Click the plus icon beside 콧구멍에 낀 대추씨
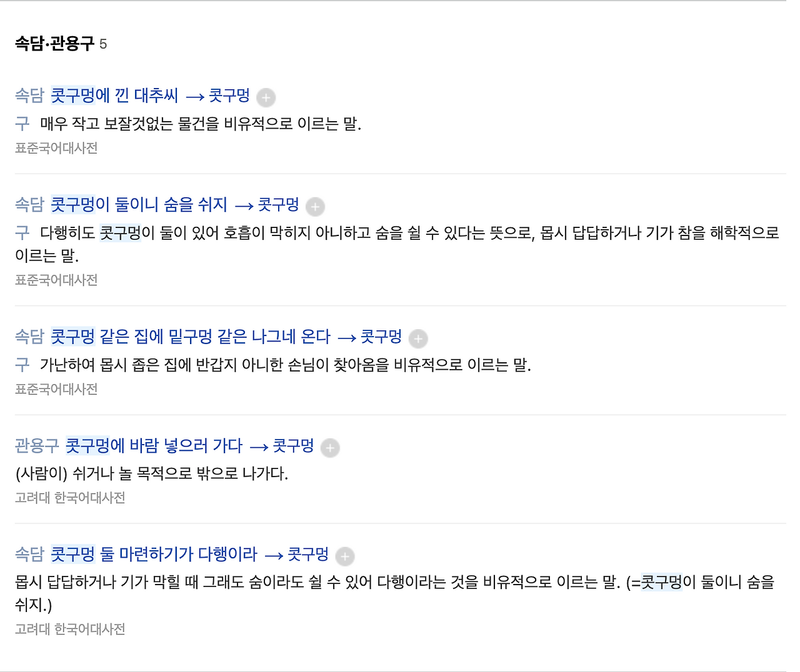 pyautogui.click(x=266, y=97)
